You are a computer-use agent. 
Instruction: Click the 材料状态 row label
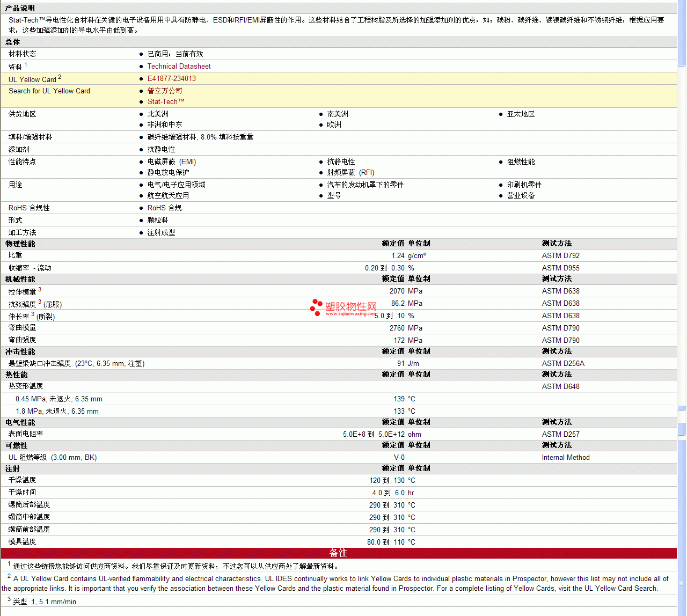coord(23,54)
